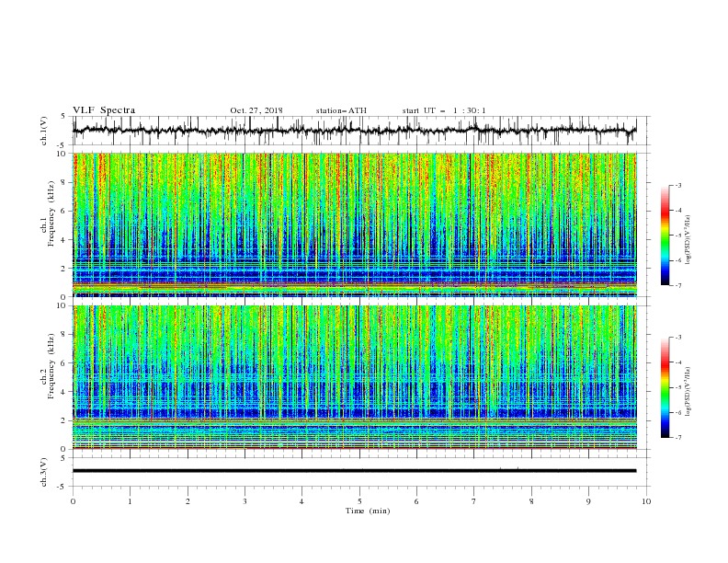Click the "start UT = 1:30:1" text
Viewport: 728px width, 563px height.
click(444, 110)
